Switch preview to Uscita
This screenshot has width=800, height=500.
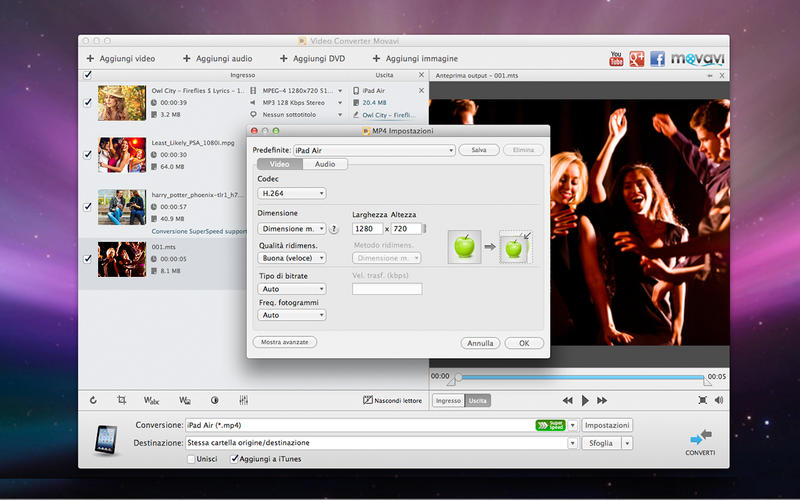[478, 401]
